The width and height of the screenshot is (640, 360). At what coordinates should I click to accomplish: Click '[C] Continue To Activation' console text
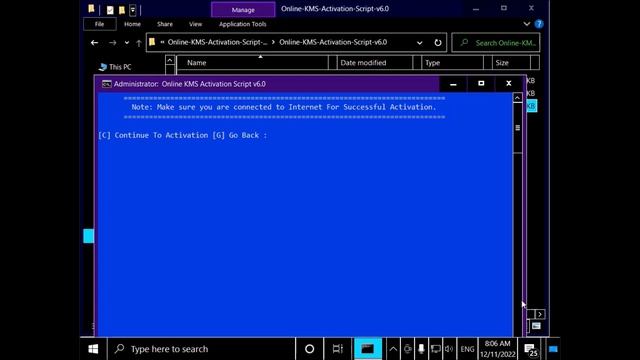point(153,135)
